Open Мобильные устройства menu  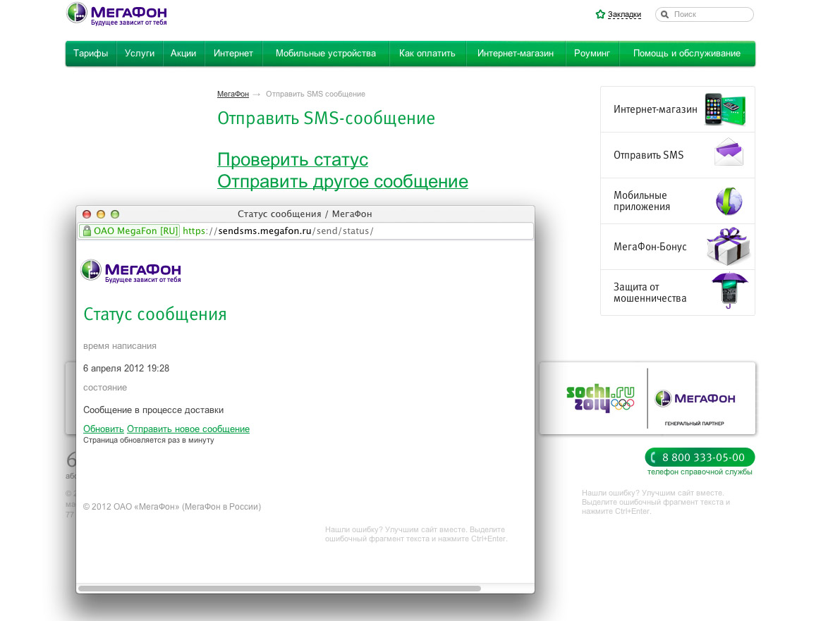326,54
